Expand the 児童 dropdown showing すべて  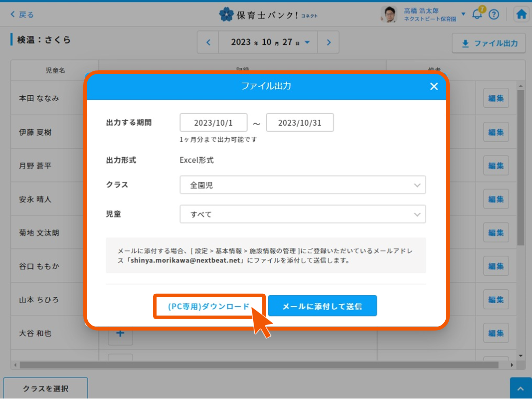303,214
